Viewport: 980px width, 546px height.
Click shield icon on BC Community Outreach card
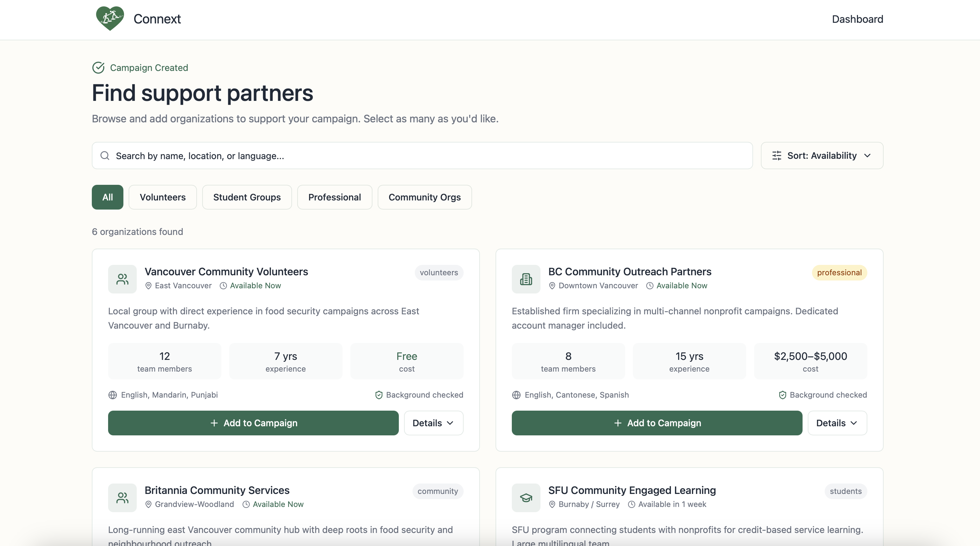coord(782,395)
